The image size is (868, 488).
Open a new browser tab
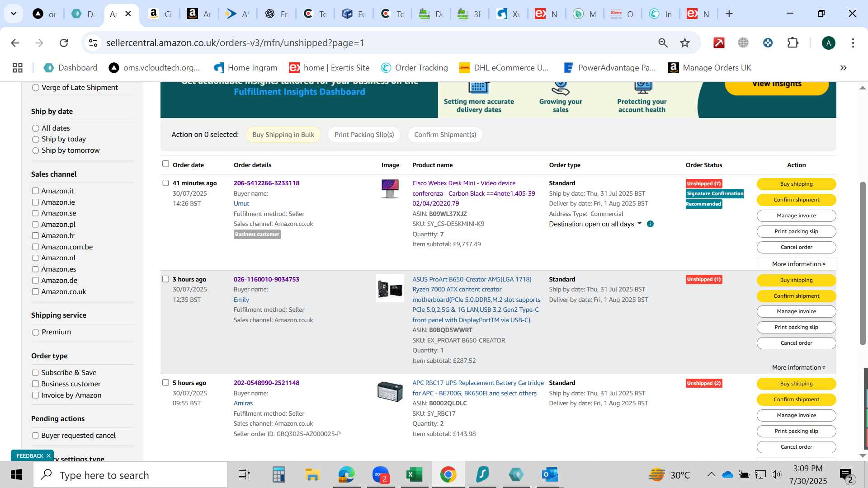(729, 14)
